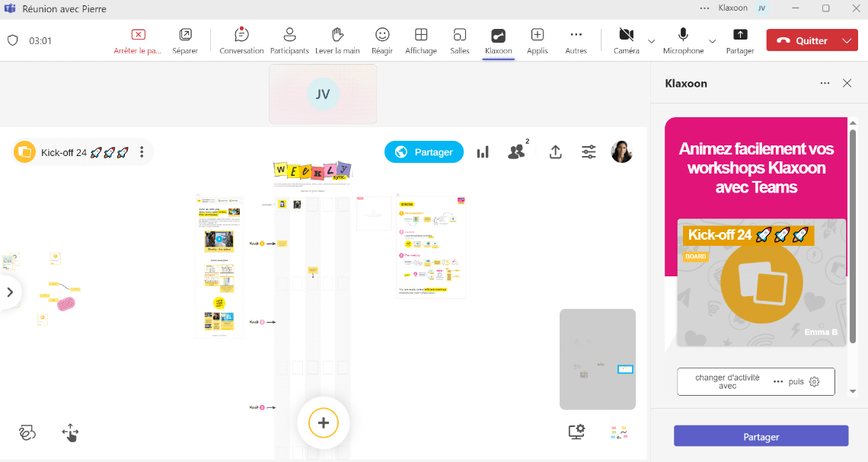This screenshot has width=868, height=462.
Task: Toggle the camera on or off
Action: (x=626, y=40)
